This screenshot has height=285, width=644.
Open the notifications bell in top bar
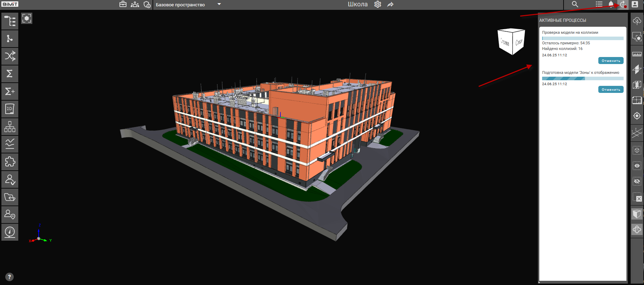coord(611,4)
